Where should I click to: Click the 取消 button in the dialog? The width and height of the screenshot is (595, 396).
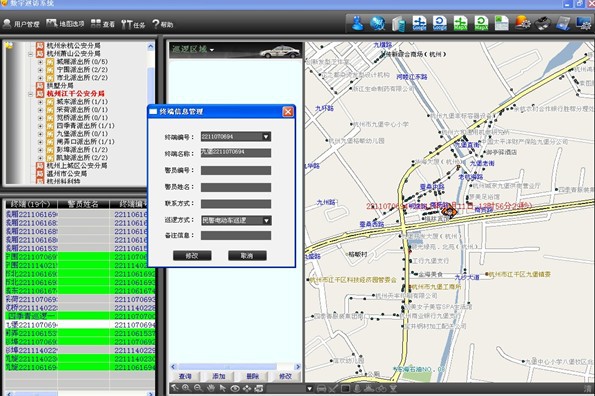[247, 256]
